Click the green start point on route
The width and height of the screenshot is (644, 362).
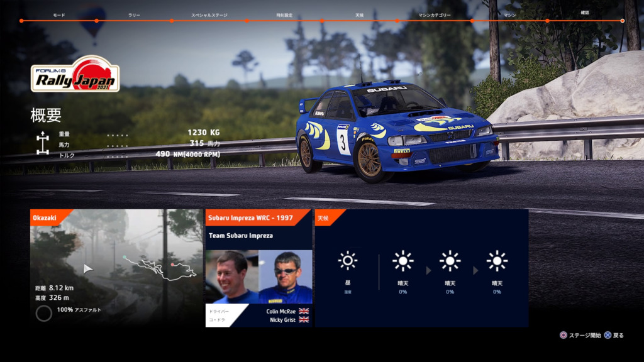click(125, 257)
